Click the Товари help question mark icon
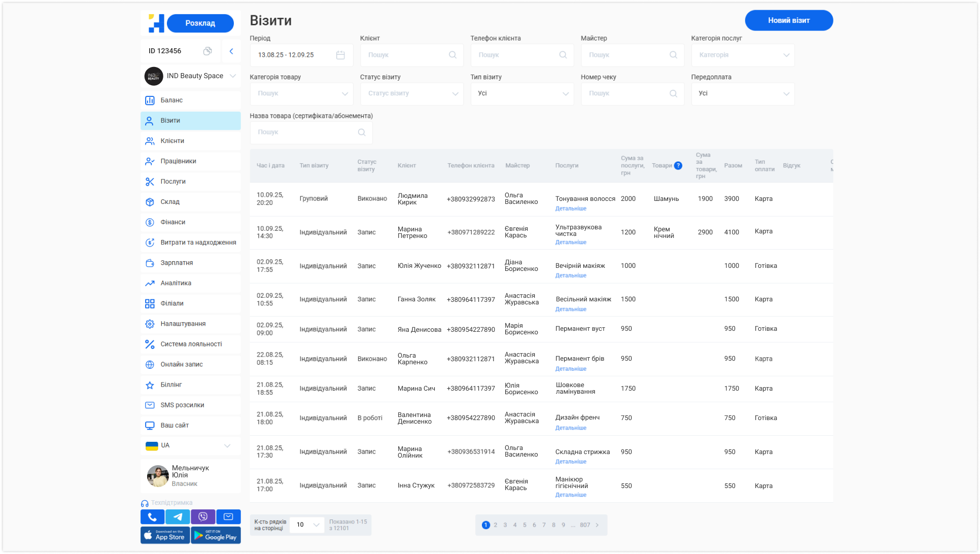The width and height of the screenshot is (980, 554). (x=678, y=165)
